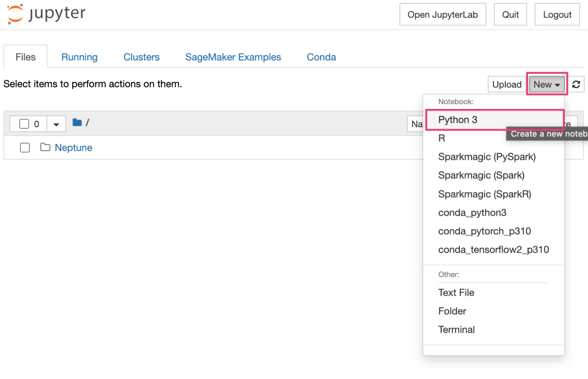Switch to the Running tab
The height and width of the screenshot is (379, 588).
pos(79,57)
